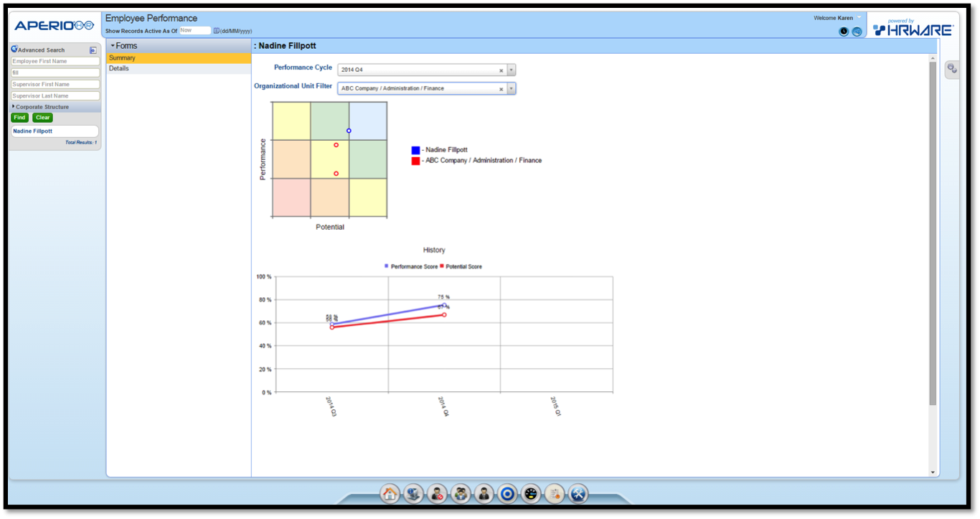
Task: Open the globe icon in top header
Action: tap(857, 32)
